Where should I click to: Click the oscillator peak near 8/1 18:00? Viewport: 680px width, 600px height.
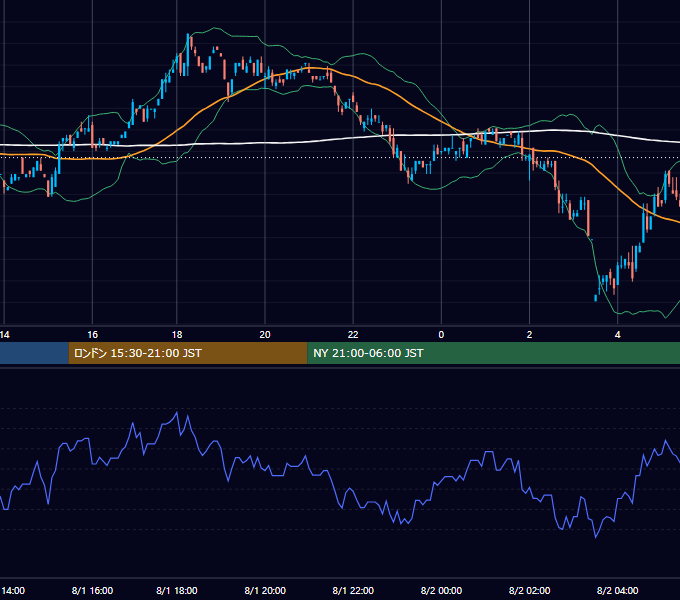177,412
